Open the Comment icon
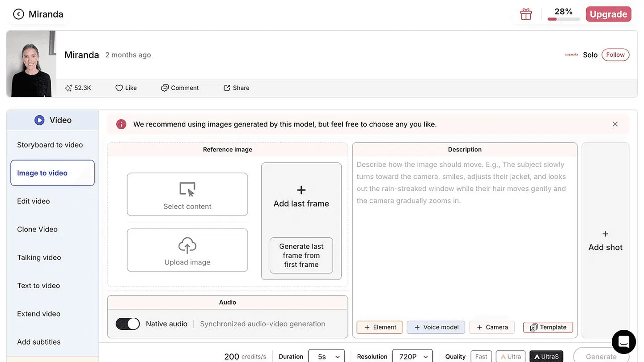 click(165, 88)
